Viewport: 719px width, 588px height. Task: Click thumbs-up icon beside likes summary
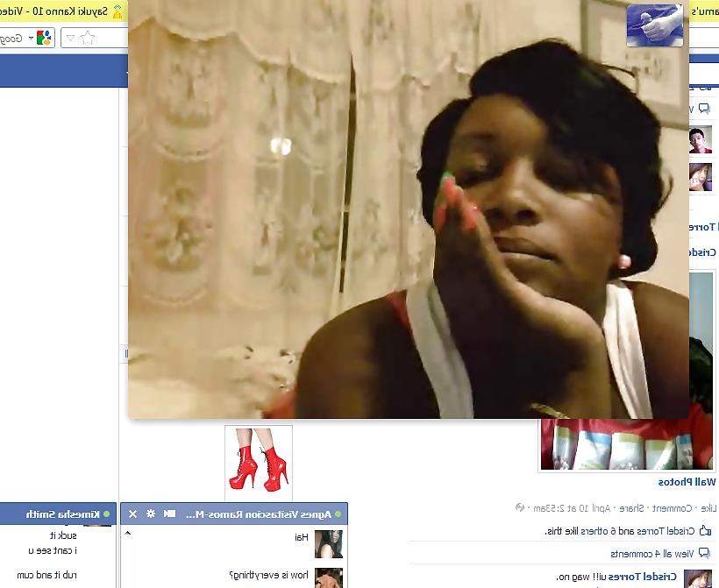click(x=706, y=531)
